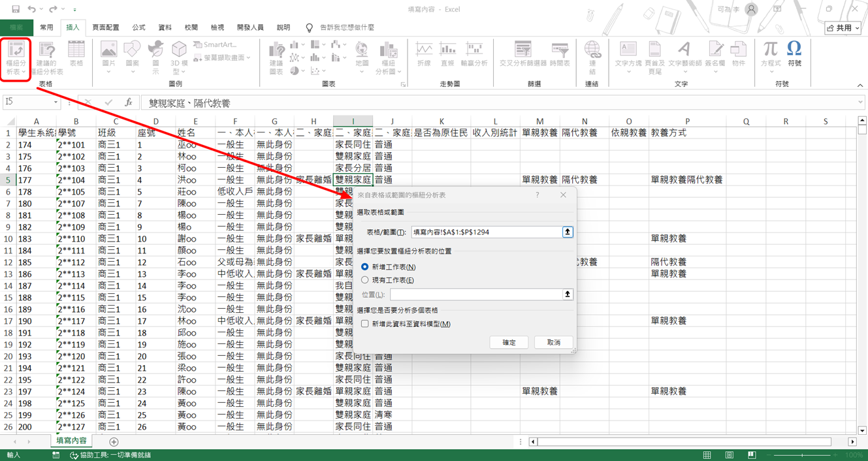Click the 表格/範圍 input field

[487, 232]
